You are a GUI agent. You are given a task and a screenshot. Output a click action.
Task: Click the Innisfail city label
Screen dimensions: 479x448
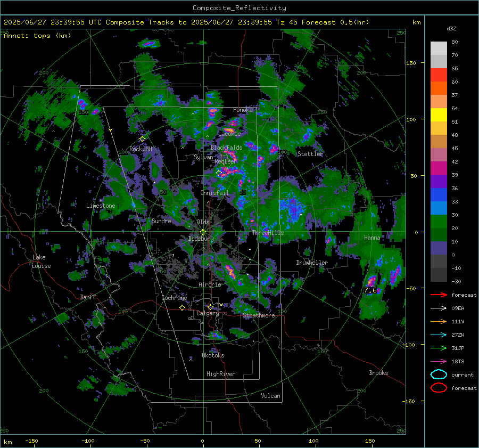pos(214,193)
